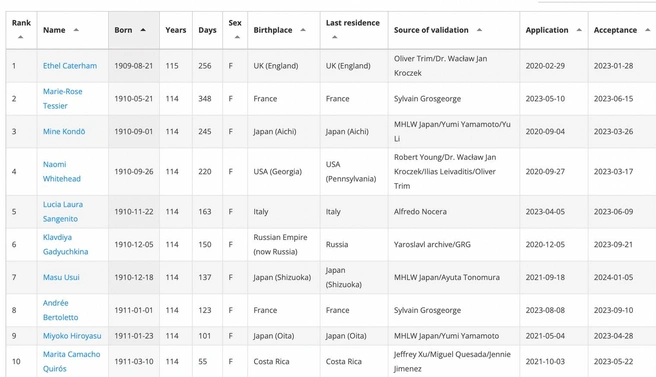This screenshot has width=656, height=377.
Task: View Lucia Laura Sangenito's page
Action: click(63, 211)
